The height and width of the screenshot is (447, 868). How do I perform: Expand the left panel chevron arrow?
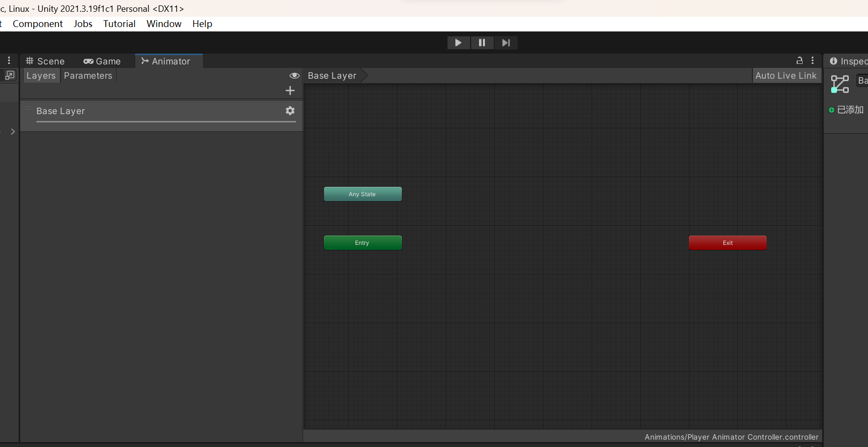[13, 132]
